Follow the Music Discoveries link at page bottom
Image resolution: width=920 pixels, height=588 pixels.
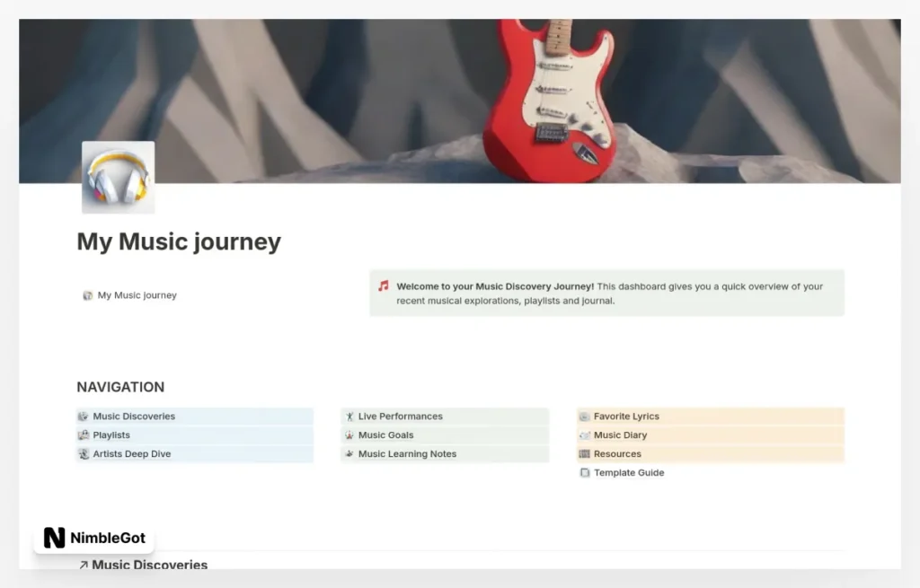tap(150, 565)
